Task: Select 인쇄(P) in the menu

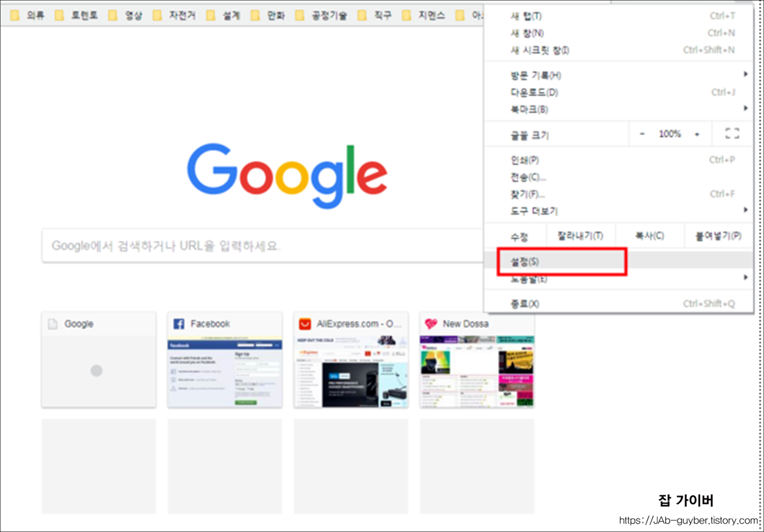Action: click(x=618, y=160)
